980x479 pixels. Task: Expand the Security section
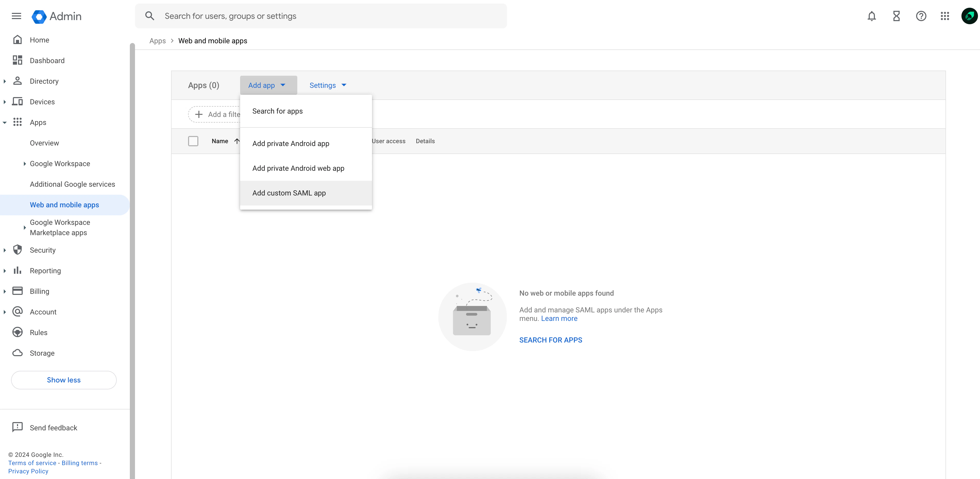point(5,250)
